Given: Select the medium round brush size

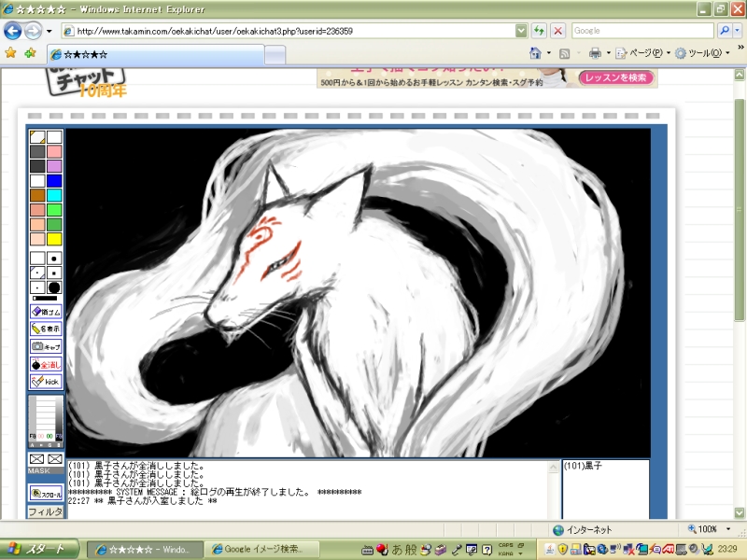Looking at the screenshot, I should tap(54, 259).
